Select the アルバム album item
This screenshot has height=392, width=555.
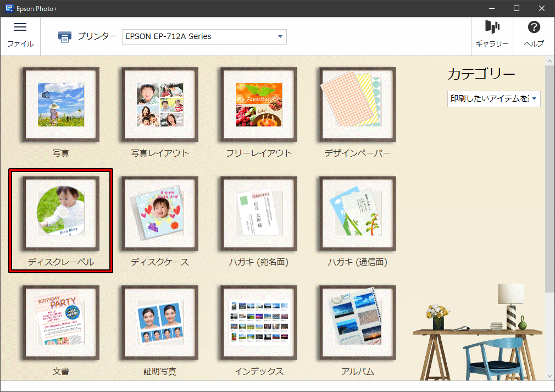tap(358, 331)
